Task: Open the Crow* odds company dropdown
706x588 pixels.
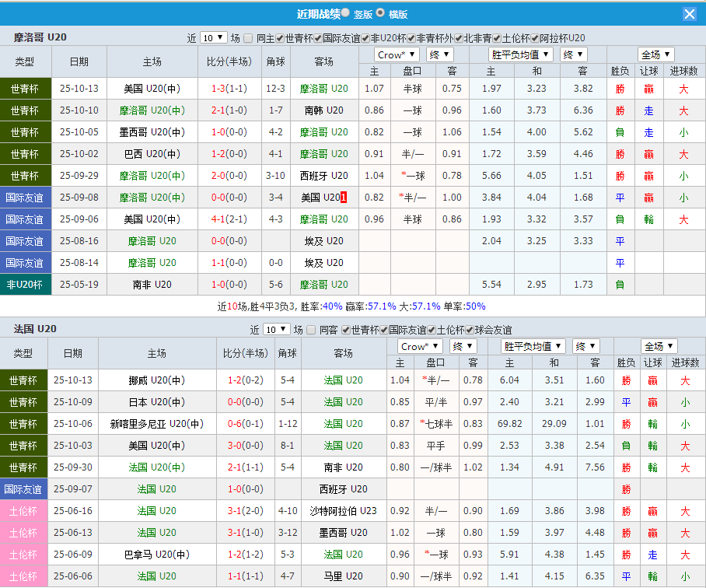Action: click(x=396, y=54)
